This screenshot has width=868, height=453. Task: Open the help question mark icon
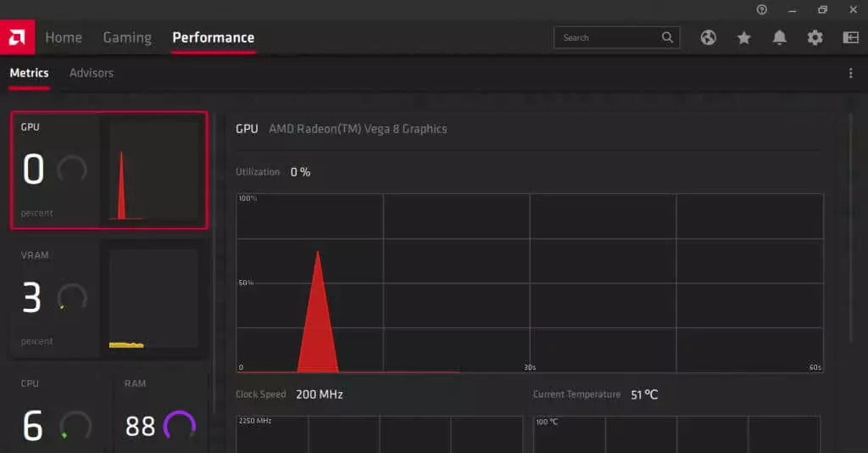(x=762, y=9)
